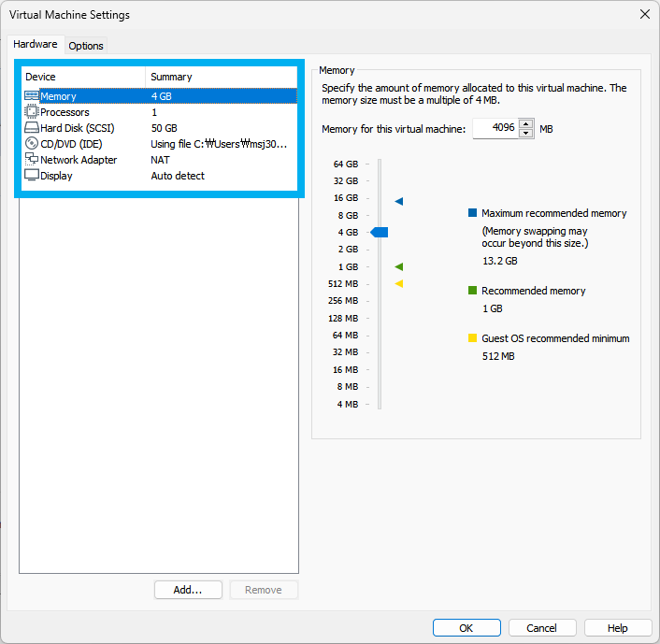Select the Processors device row

pyautogui.click(x=160, y=112)
